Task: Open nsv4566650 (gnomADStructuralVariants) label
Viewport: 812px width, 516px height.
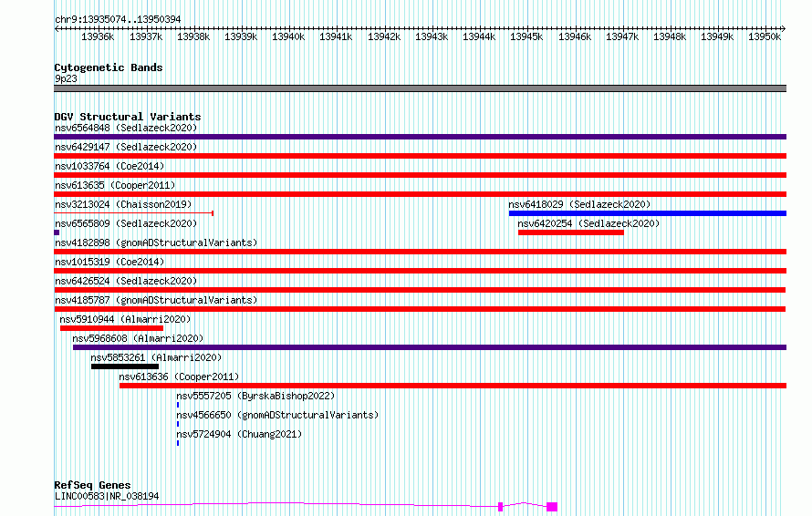Action: [x=277, y=415]
